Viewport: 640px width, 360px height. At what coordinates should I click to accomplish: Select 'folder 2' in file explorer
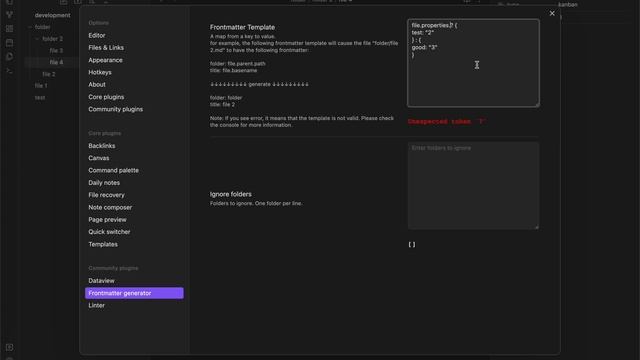[53, 39]
